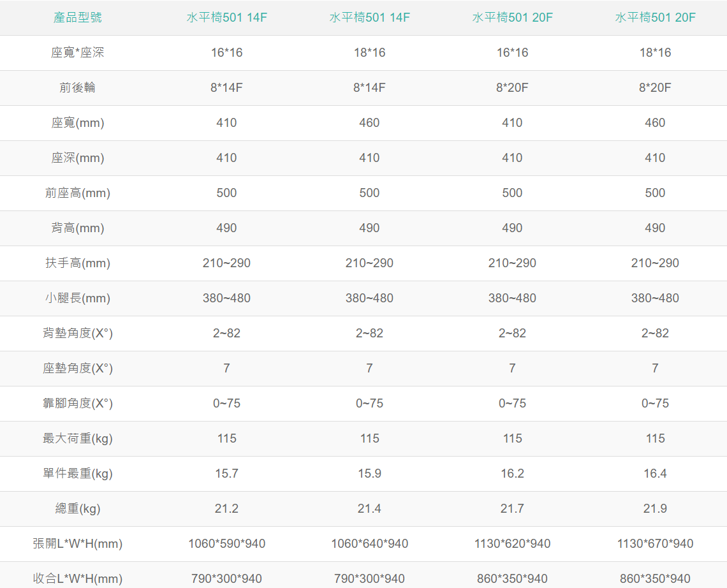Click the 前後輪 row label
The height and width of the screenshot is (588, 727).
(x=77, y=87)
